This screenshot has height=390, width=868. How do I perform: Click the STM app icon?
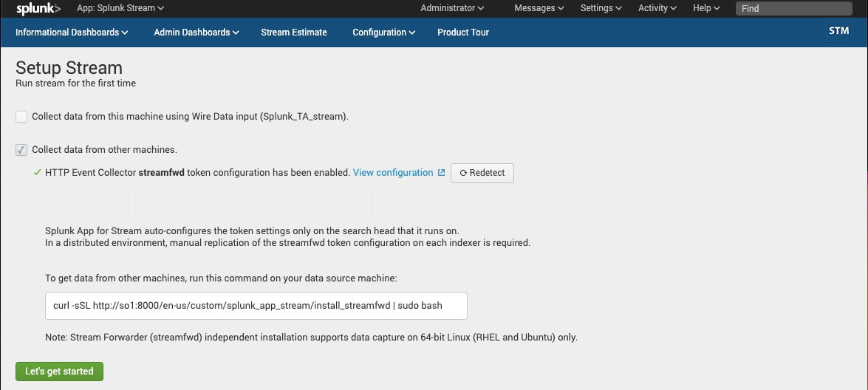[x=838, y=32]
